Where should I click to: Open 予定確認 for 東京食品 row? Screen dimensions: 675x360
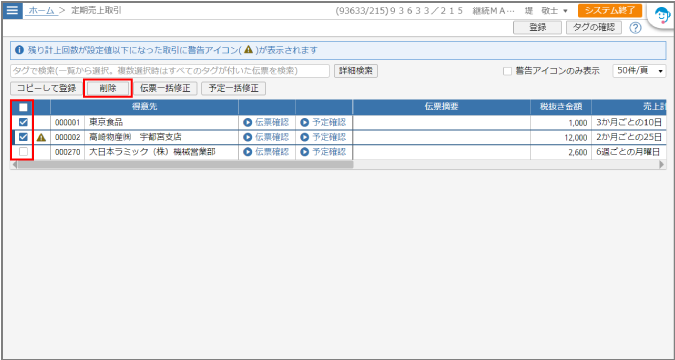323,122
